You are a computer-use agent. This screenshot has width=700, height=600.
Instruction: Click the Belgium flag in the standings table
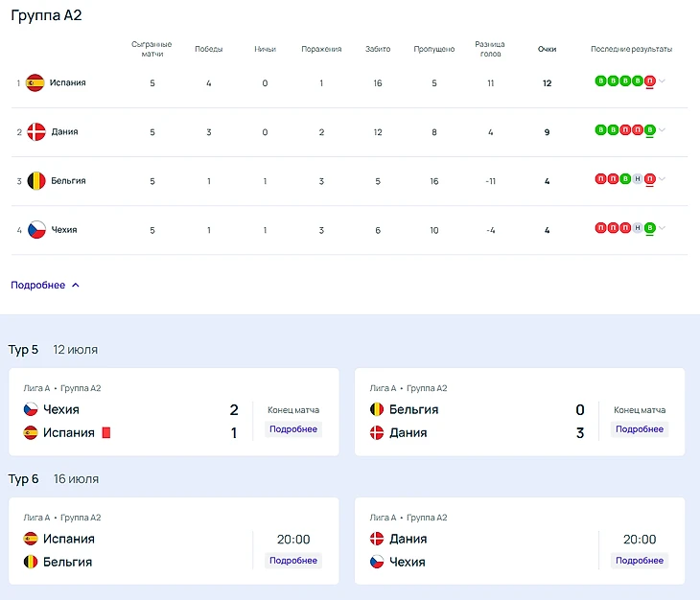(x=35, y=180)
